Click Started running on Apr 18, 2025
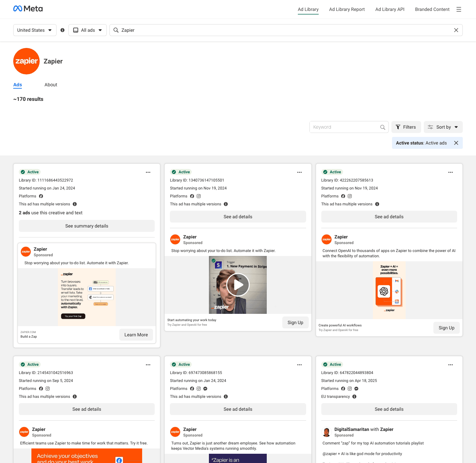The height and width of the screenshot is (463, 476). click(x=349, y=381)
